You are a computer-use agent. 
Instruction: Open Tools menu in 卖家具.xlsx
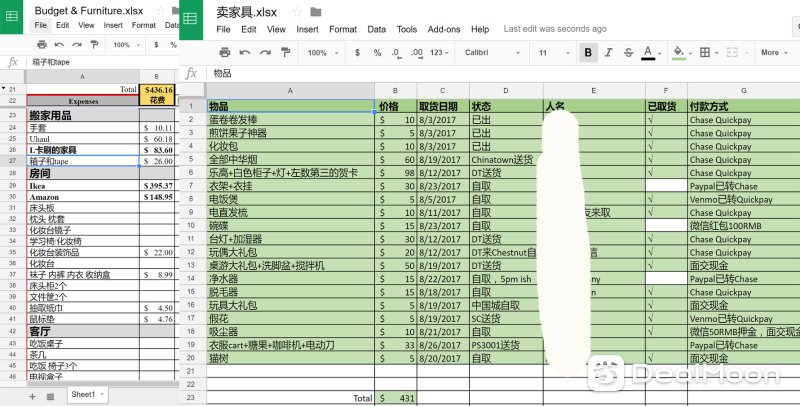point(407,29)
